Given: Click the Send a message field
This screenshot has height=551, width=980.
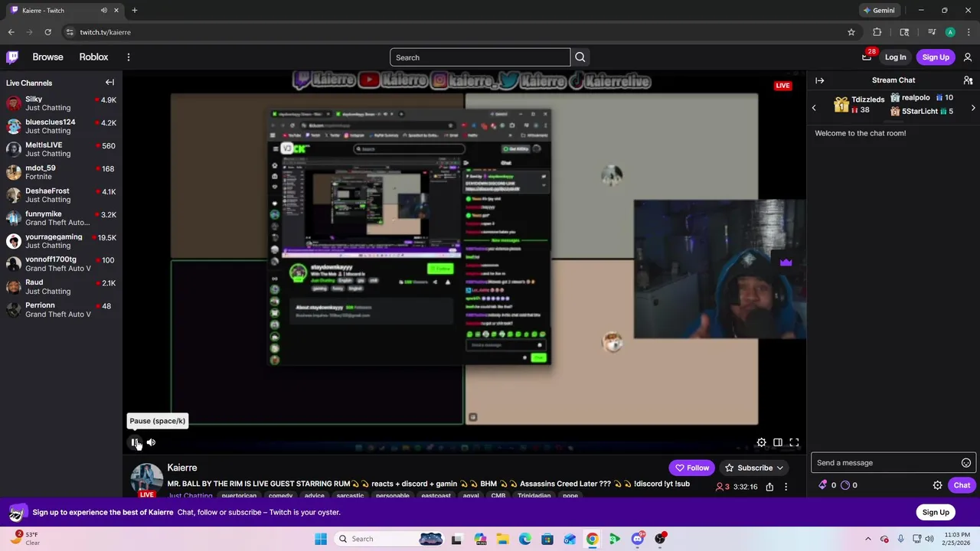Looking at the screenshot, I should [x=893, y=463].
